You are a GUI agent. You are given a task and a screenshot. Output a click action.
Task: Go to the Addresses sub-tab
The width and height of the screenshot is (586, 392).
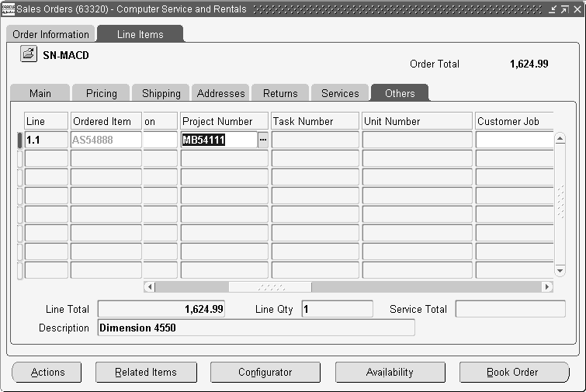point(221,92)
